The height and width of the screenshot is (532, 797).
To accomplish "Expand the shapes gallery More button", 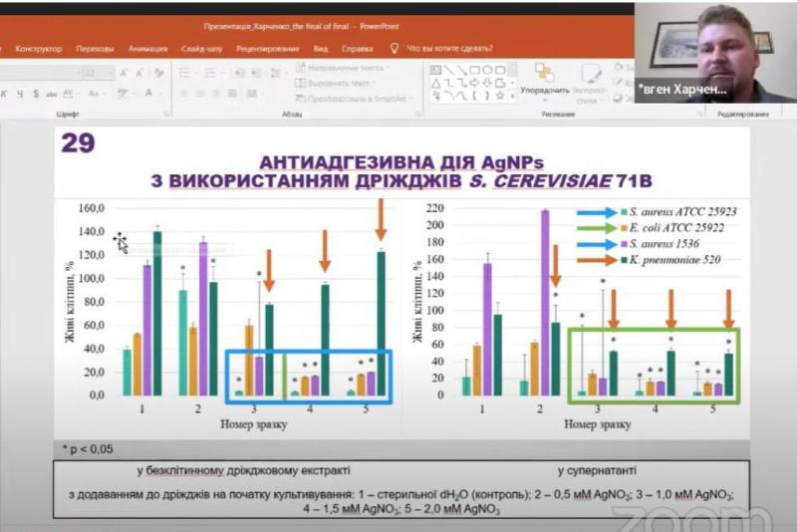I will [512, 96].
